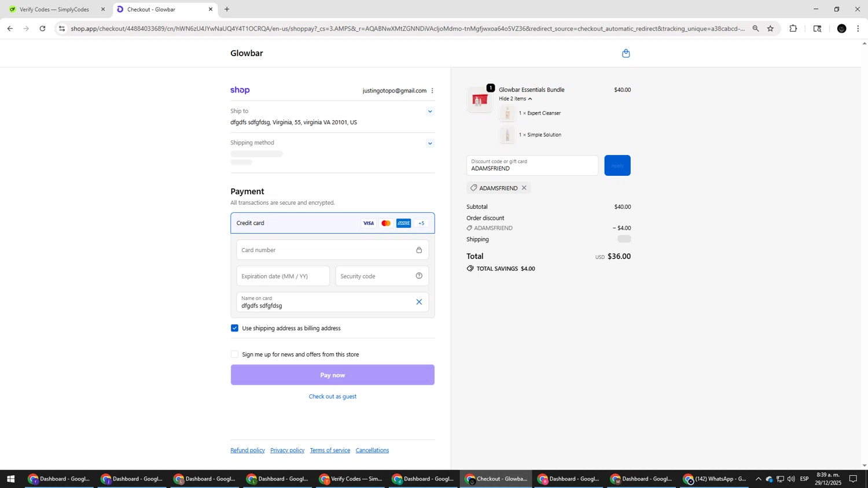Open the Windows Start menu
The height and width of the screenshot is (488, 868).
click(x=10, y=479)
